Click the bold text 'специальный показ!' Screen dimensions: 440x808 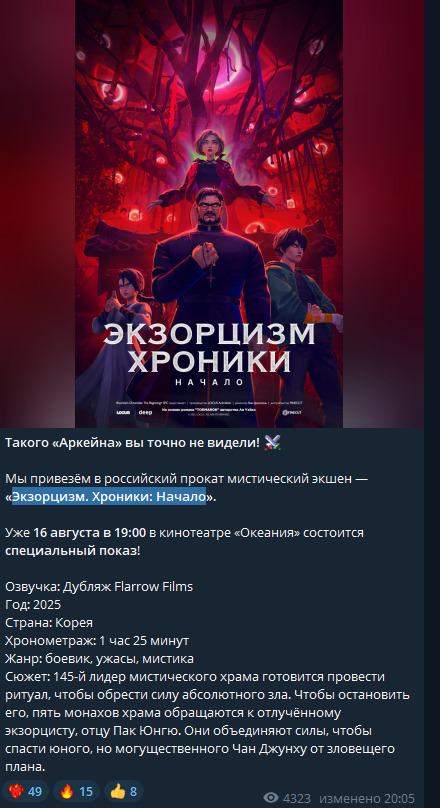coord(72,550)
